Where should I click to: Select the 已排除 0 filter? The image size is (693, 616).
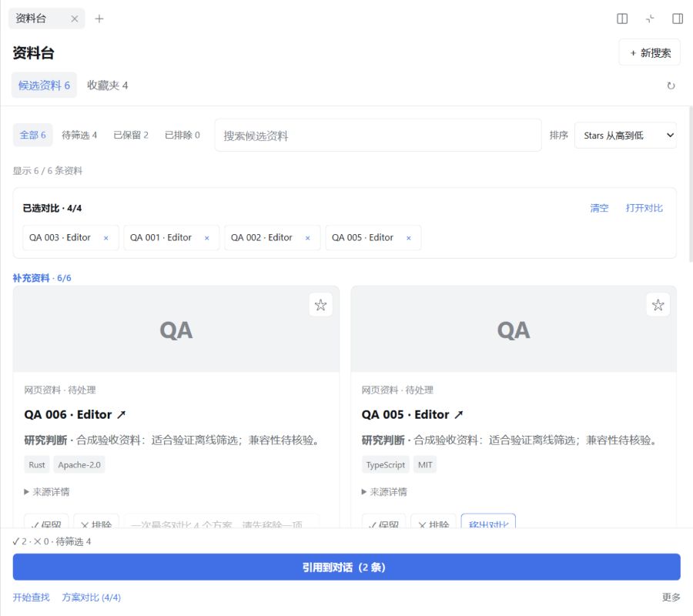coord(182,135)
